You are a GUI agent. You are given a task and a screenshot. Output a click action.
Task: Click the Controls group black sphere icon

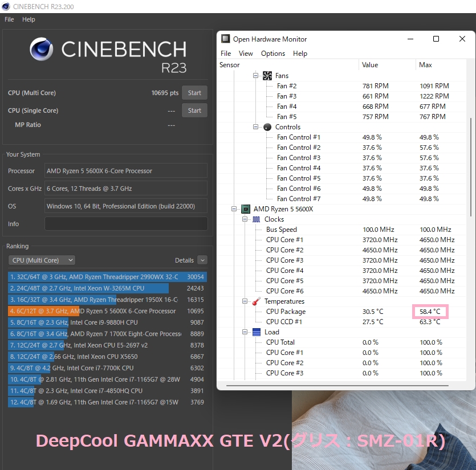[267, 127]
